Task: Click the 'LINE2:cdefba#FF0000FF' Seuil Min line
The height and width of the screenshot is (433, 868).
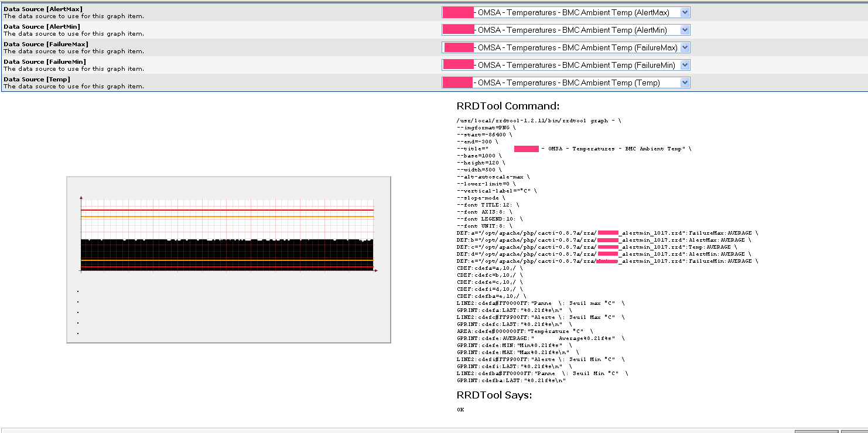Action: [x=542, y=373]
